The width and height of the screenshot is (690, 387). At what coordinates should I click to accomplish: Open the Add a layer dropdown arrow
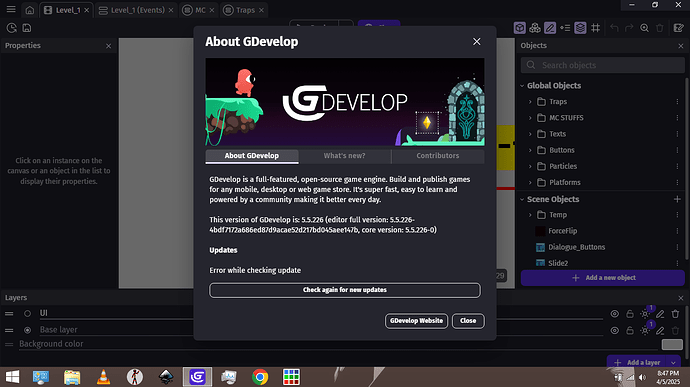point(673,362)
